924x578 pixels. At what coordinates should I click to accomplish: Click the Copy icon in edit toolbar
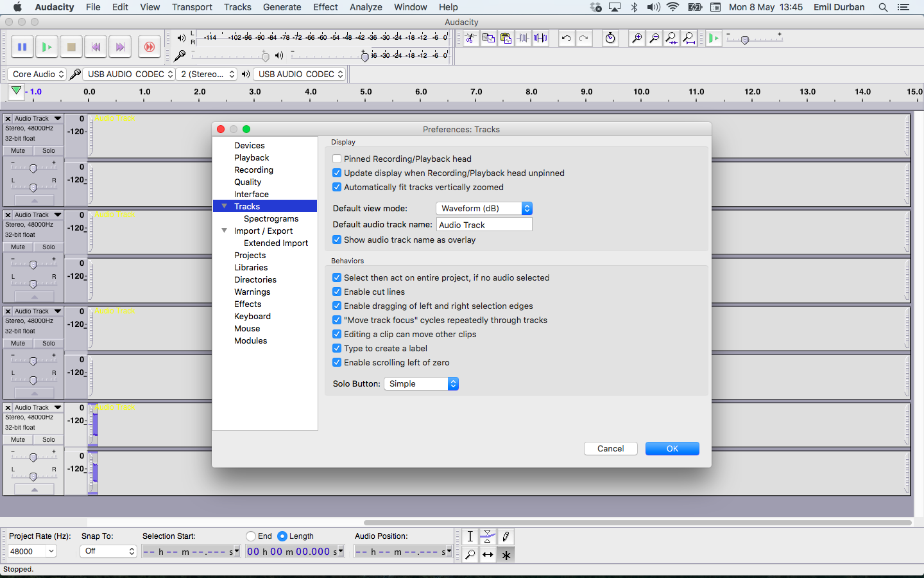pos(488,39)
